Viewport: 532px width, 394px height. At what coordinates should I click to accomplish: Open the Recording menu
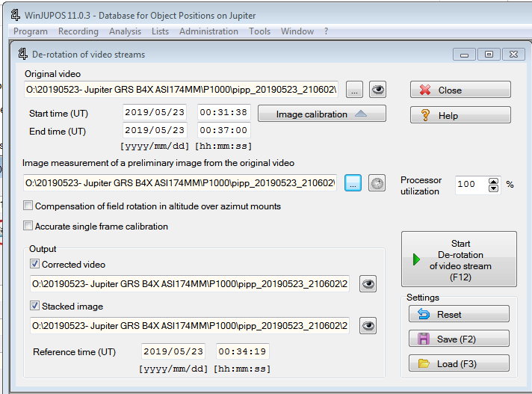(x=78, y=31)
